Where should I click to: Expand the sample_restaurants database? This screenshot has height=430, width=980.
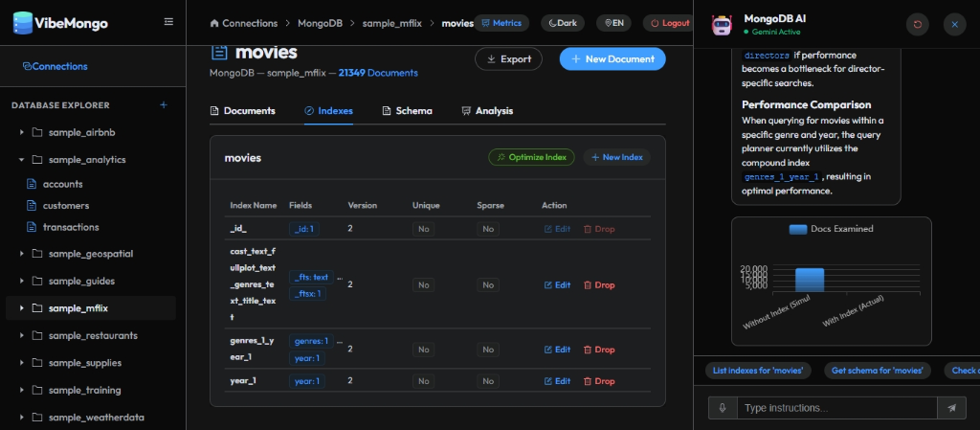point(22,335)
